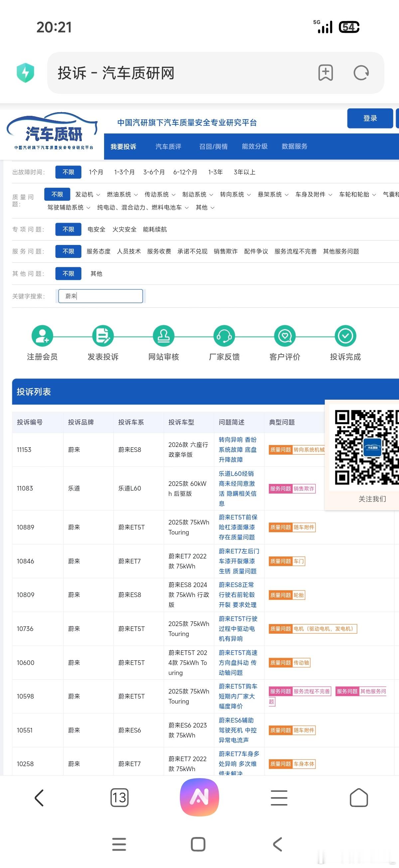The height and width of the screenshot is (868, 399).
Task: Tap the system back button
Action: pos(277,844)
